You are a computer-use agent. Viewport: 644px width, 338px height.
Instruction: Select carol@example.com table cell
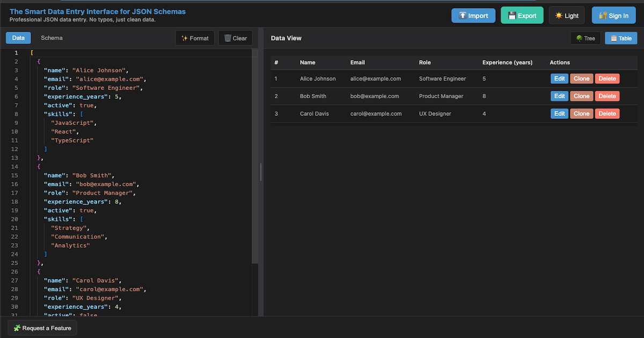click(376, 114)
